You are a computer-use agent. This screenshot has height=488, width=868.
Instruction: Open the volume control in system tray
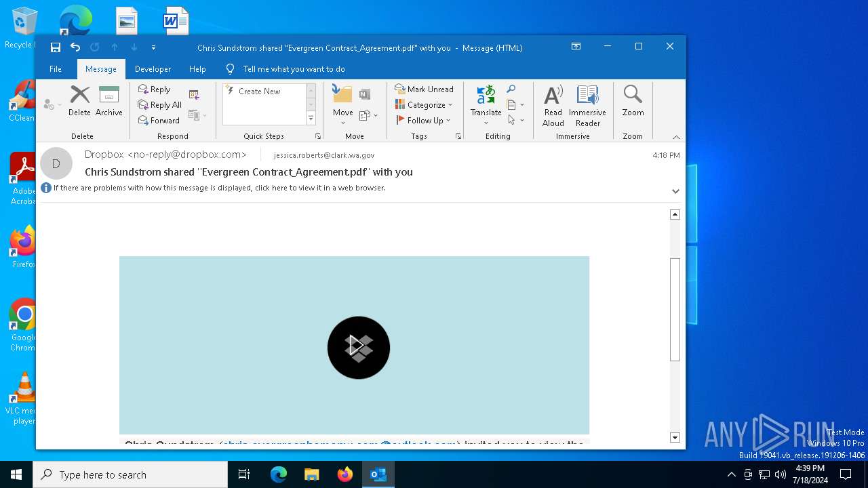click(x=781, y=474)
